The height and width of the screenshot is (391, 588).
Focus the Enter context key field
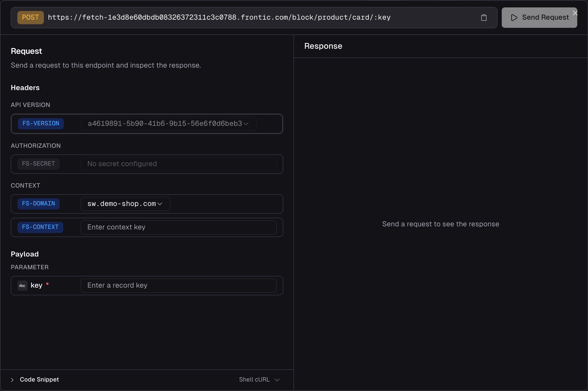tap(179, 227)
